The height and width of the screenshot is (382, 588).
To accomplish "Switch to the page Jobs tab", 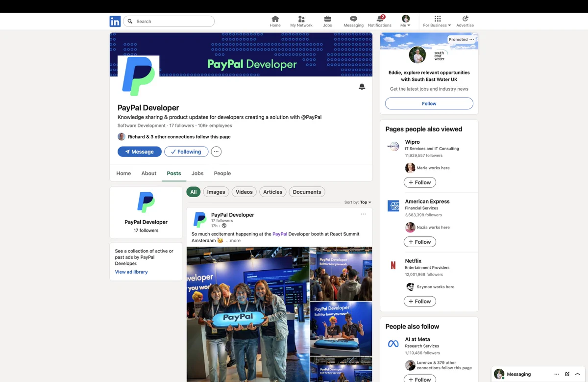I will coord(197,173).
